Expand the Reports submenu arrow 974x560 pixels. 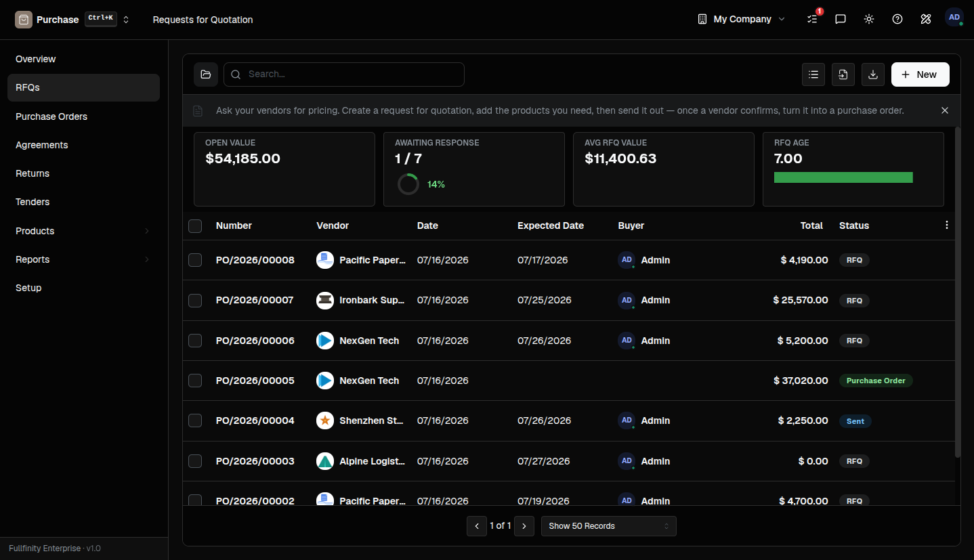pyautogui.click(x=147, y=259)
